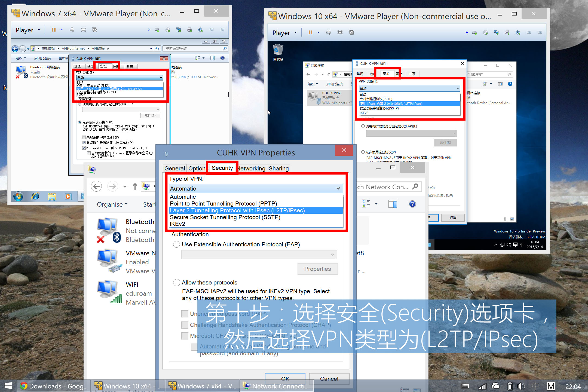
Task: Enter full screen mode in Windows 7 player
Action: pyautogui.click(x=83, y=30)
